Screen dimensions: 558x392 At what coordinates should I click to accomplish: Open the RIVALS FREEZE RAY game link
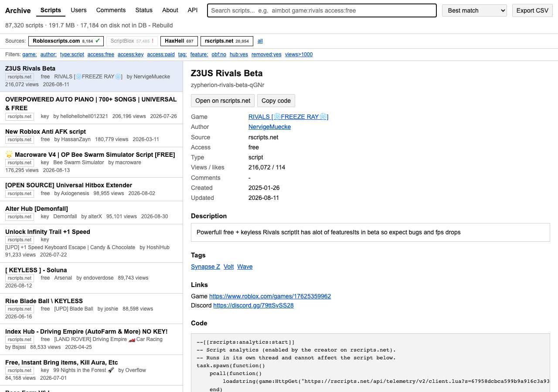pos(288,117)
